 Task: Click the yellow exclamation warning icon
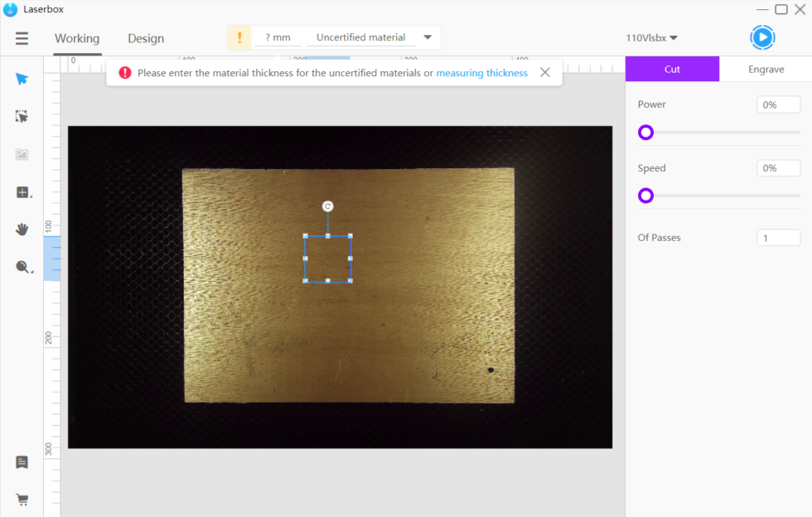click(239, 37)
